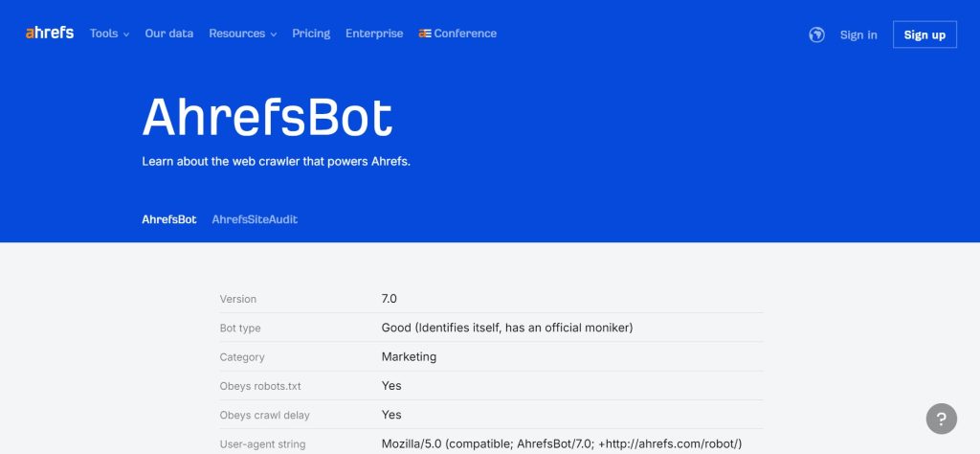Screen dimensions: 980x454
Task: Click the Ahrefs logo
Action: 50,34
